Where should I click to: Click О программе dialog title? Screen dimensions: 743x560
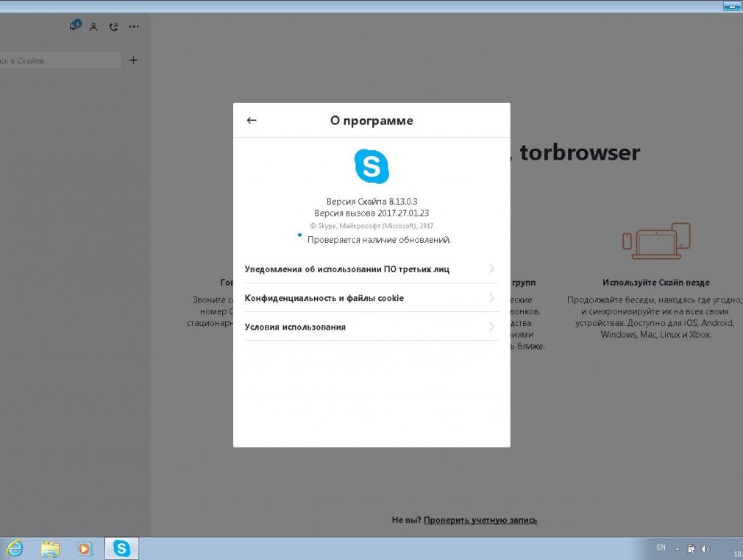pos(371,121)
